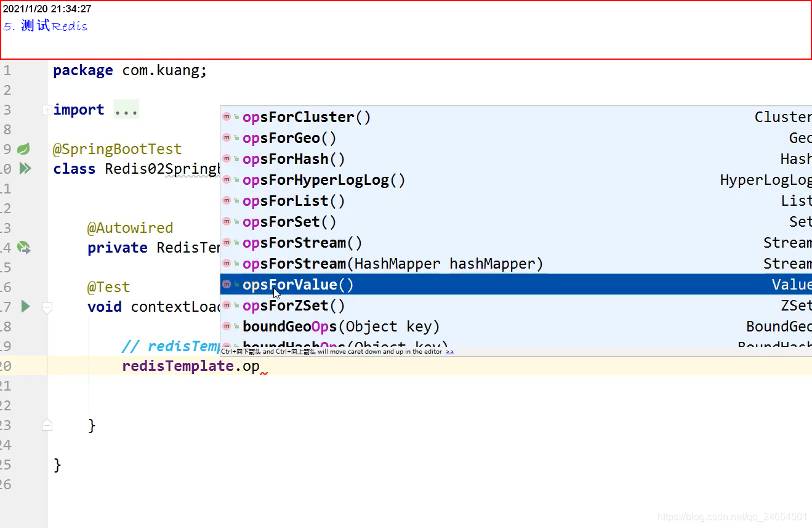Click autowired bean gutter icon by RedisTemplate
The width and height of the screenshot is (812, 528).
(x=24, y=248)
